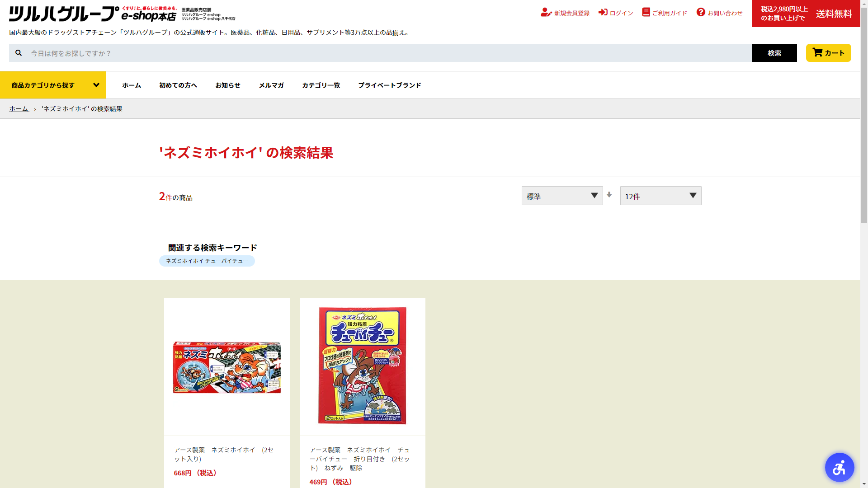Open the 12件 items-per-page dropdown
868x488 pixels.
coord(660,196)
